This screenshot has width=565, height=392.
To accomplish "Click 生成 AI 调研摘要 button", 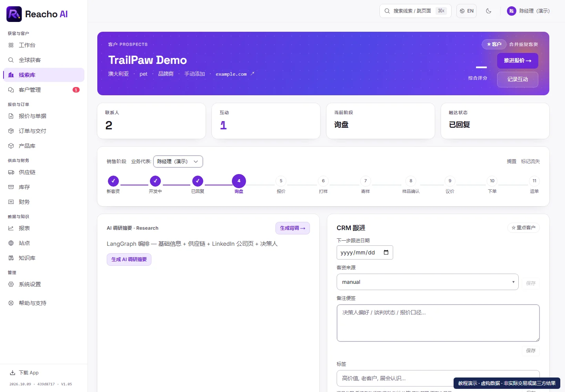I will (129, 260).
